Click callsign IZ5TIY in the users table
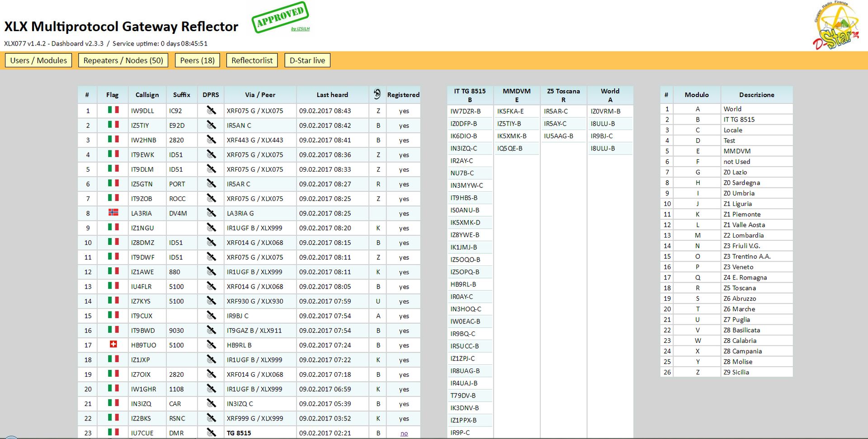 140,126
